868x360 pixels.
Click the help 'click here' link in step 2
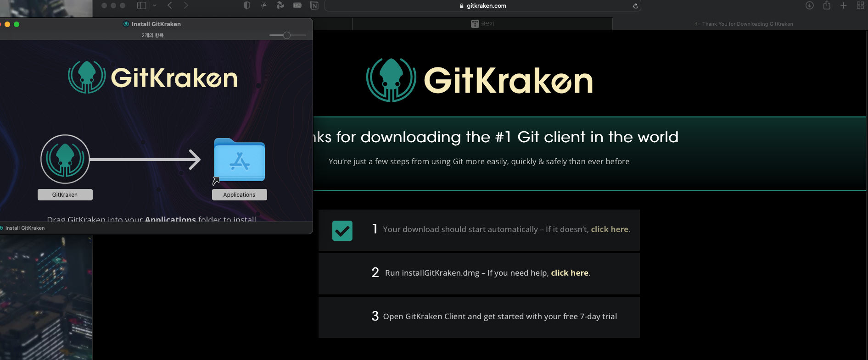click(570, 273)
